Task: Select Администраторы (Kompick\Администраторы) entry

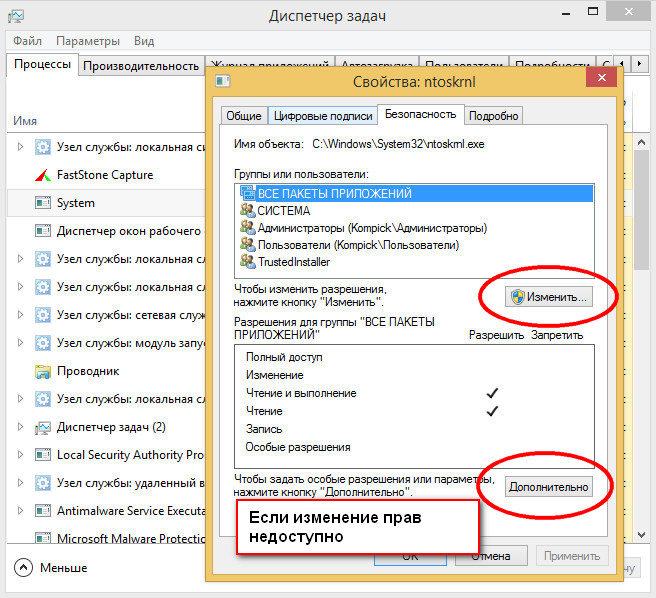Action: [x=372, y=228]
